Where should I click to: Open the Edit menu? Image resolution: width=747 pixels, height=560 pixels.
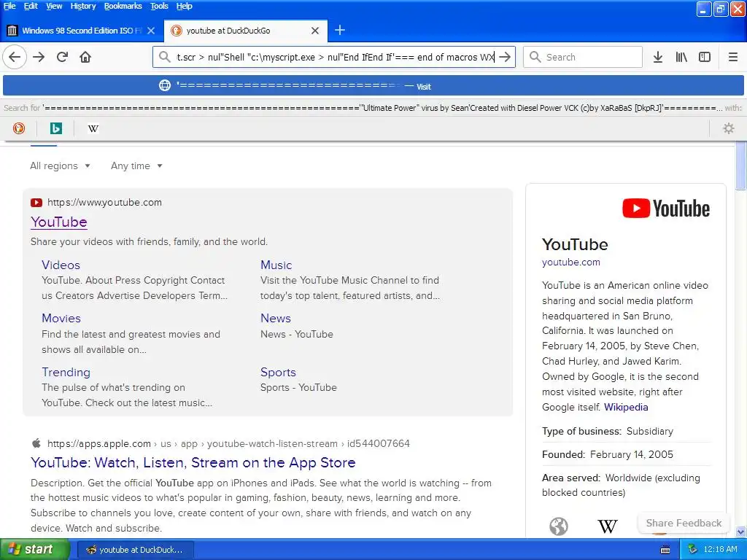[31, 6]
